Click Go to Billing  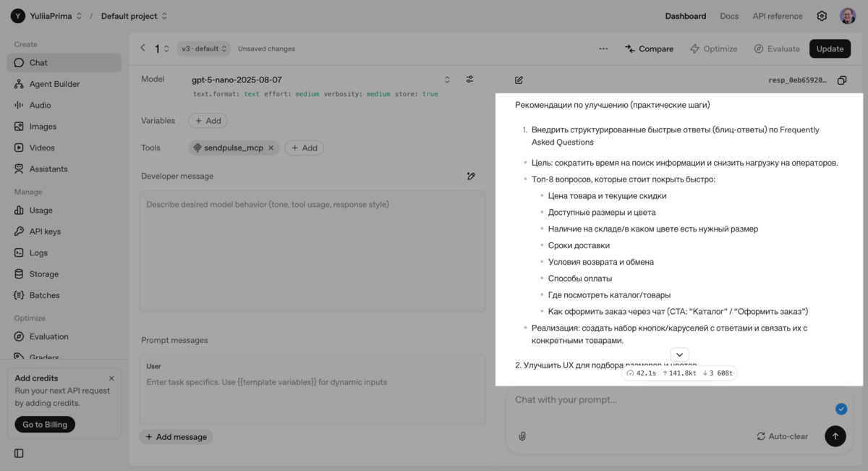click(44, 424)
